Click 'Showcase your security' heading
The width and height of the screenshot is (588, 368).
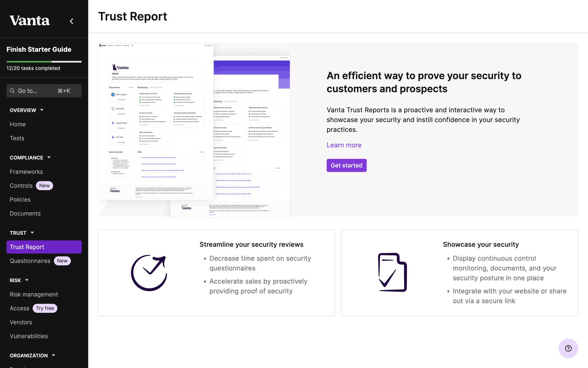click(481, 244)
